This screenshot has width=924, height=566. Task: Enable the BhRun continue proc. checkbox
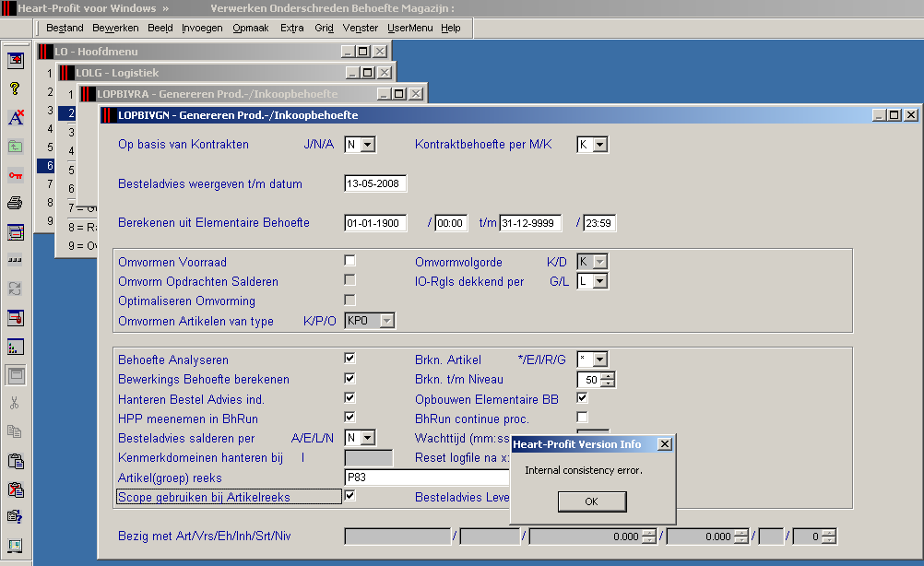coord(582,417)
